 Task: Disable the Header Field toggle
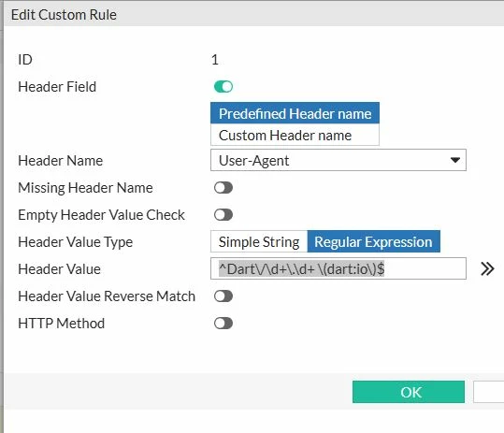point(223,86)
